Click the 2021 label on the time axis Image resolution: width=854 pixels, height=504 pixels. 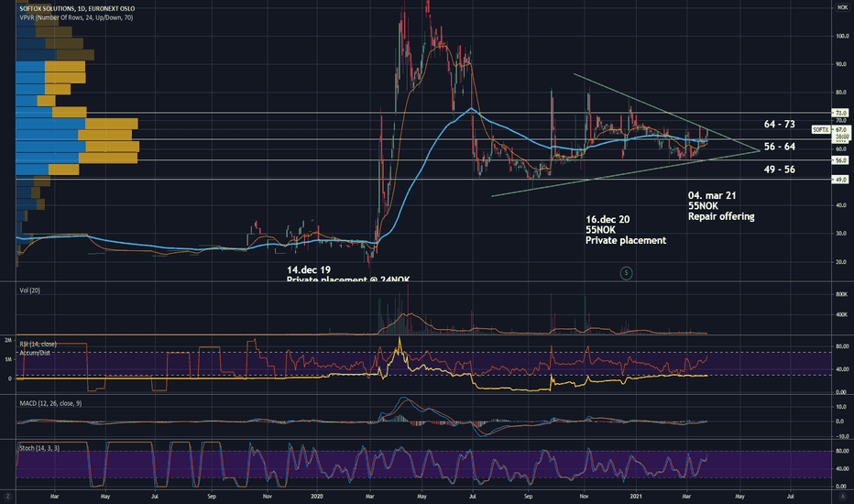(x=636, y=497)
